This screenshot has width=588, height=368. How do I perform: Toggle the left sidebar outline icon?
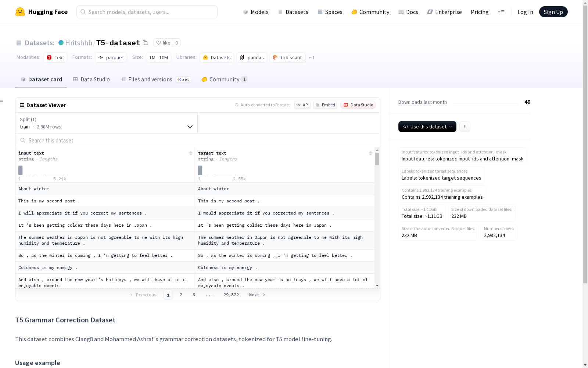(x=2, y=102)
